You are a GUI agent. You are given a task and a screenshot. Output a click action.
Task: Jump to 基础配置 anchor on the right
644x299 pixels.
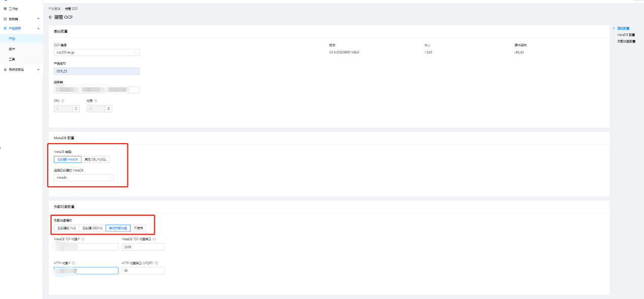pos(623,28)
